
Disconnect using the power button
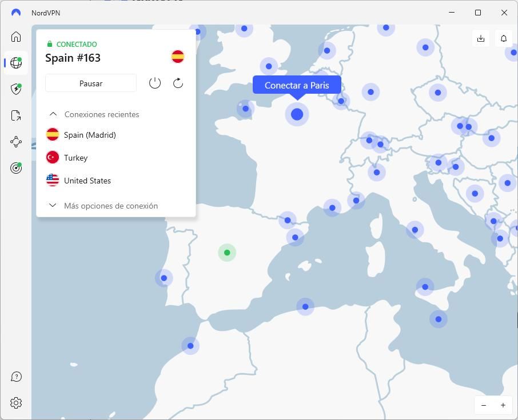[155, 83]
